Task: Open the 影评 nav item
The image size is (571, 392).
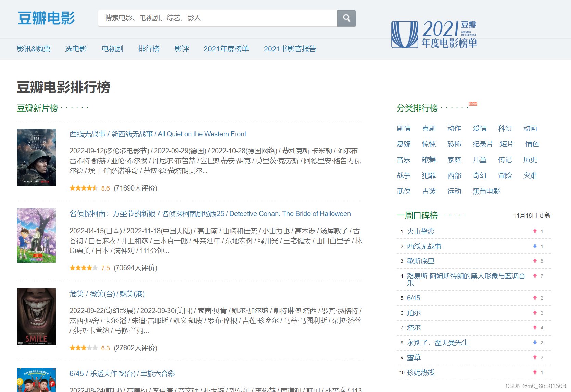Action: tap(182, 49)
